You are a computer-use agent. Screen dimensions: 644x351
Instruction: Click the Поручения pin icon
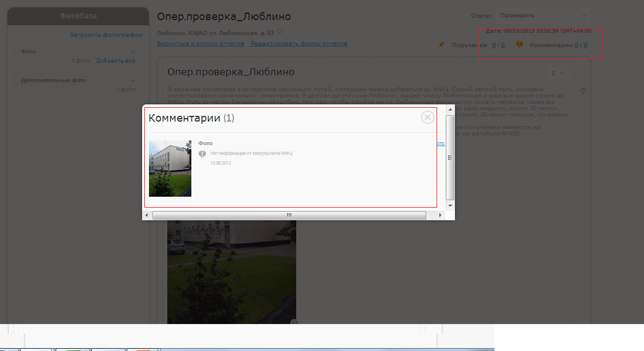(x=441, y=45)
